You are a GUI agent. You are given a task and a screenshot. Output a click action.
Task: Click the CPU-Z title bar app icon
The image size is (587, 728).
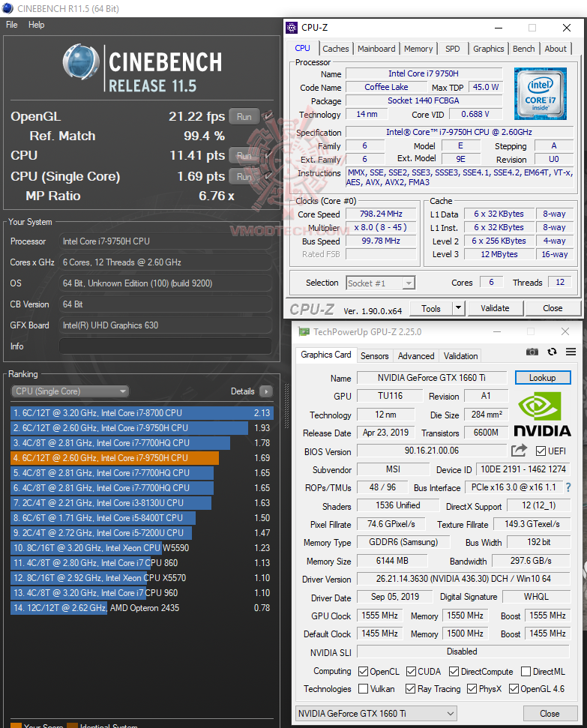tap(292, 28)
